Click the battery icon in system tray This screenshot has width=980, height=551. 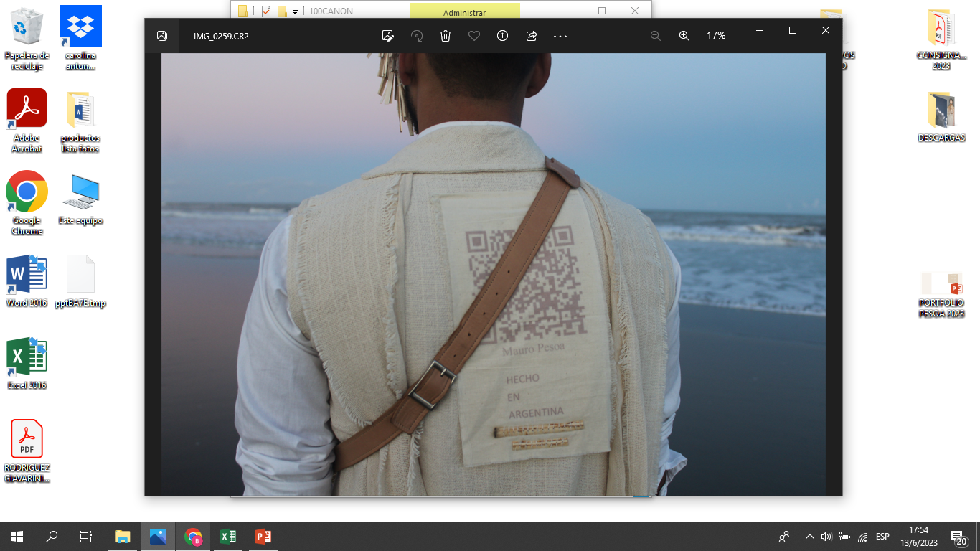coord(844,537)
